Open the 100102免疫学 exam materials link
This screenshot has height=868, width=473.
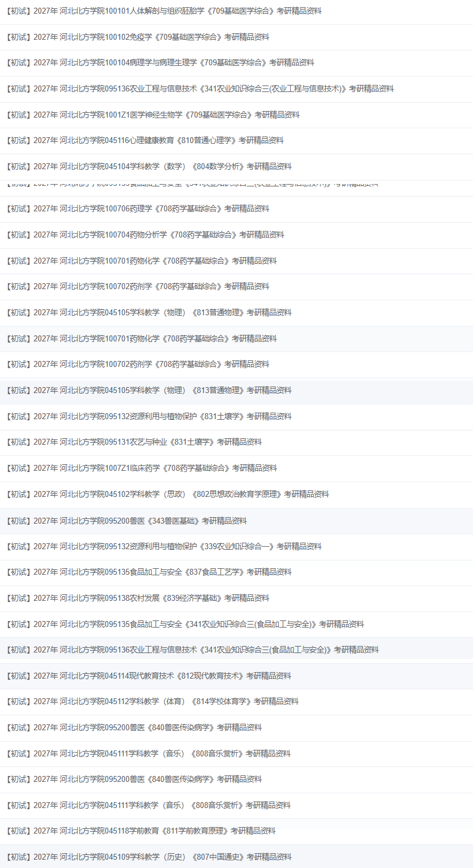138,37
